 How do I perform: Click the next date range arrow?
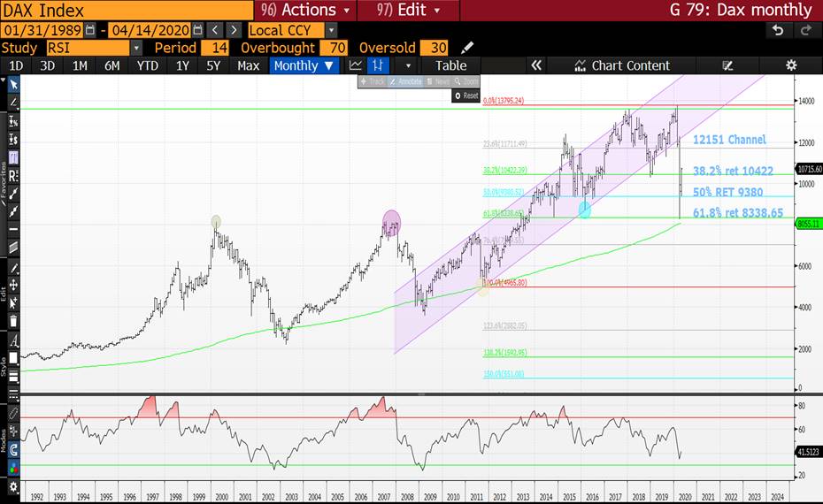click(x=235, y=30)
